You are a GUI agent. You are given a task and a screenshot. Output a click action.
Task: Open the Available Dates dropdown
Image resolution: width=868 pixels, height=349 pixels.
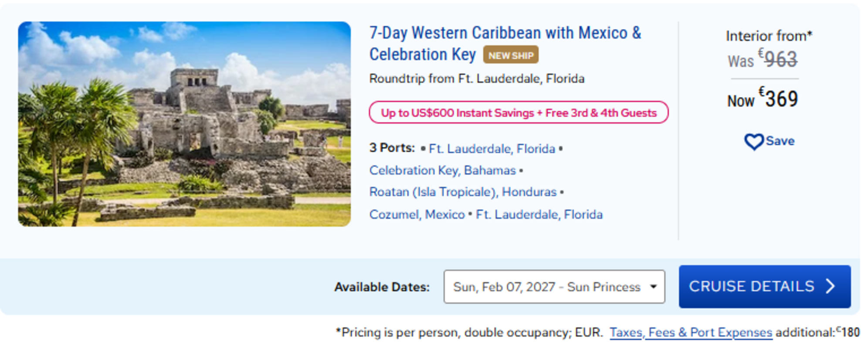coord(554,287)
